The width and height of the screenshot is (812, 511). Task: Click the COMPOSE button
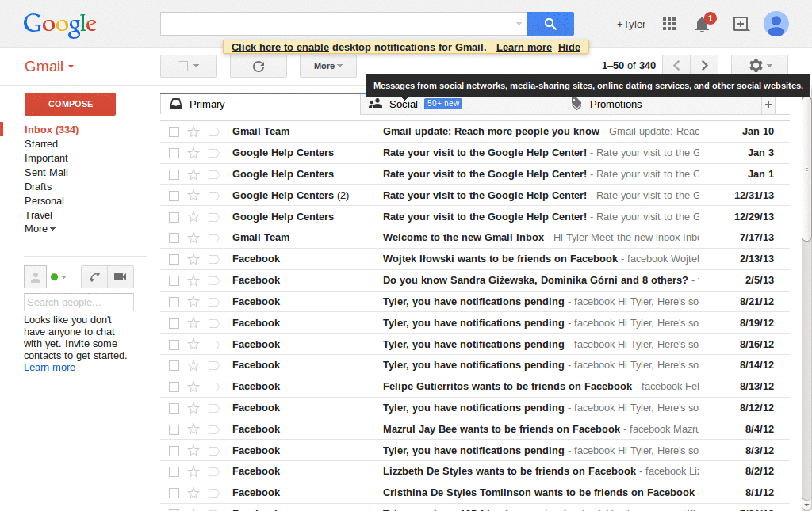click(70, 104)
